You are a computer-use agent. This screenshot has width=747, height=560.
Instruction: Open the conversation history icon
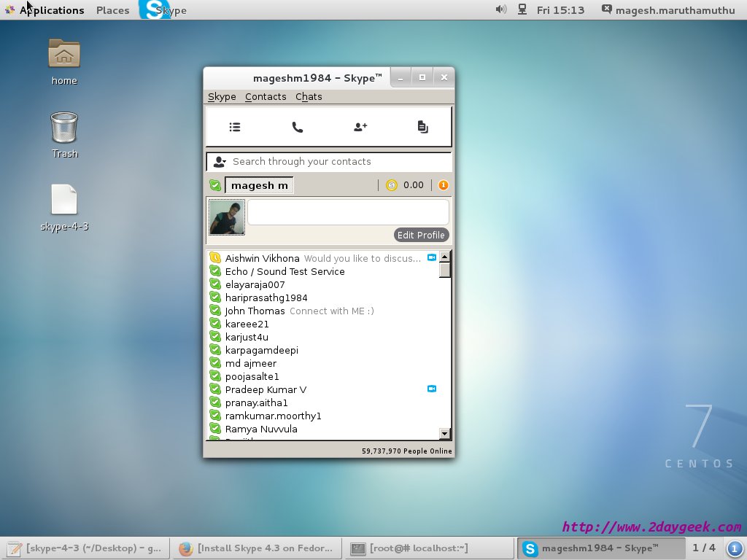pos(422,127)
